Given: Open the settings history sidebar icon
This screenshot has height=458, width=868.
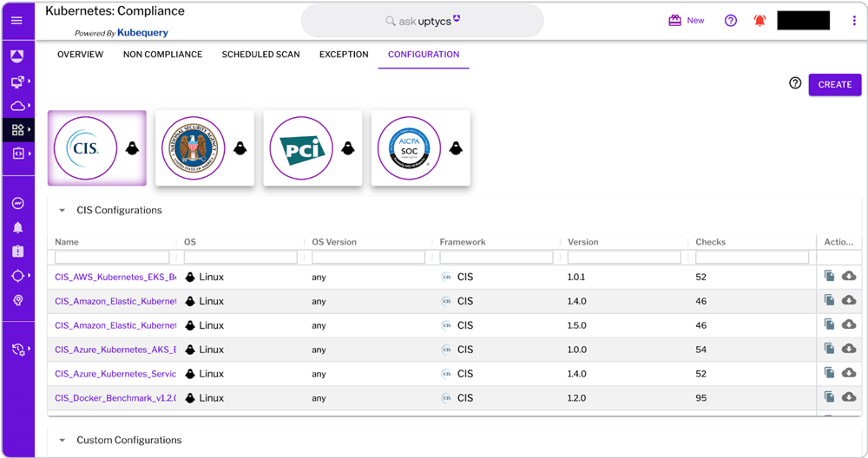Looking at the screenshot, I should click(x=18, y=350).
